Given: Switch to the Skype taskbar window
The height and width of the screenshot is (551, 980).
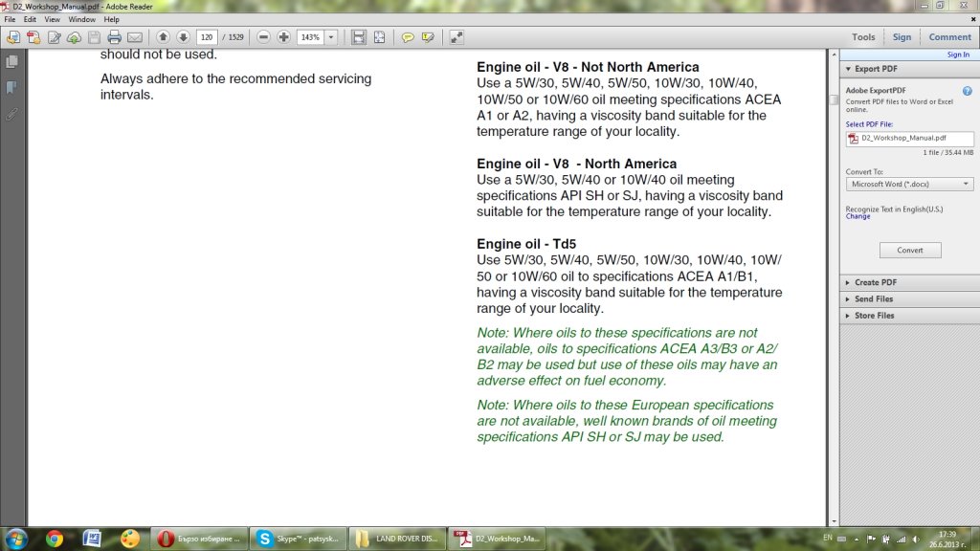Looking at the screenshot, I should (299, 539).
